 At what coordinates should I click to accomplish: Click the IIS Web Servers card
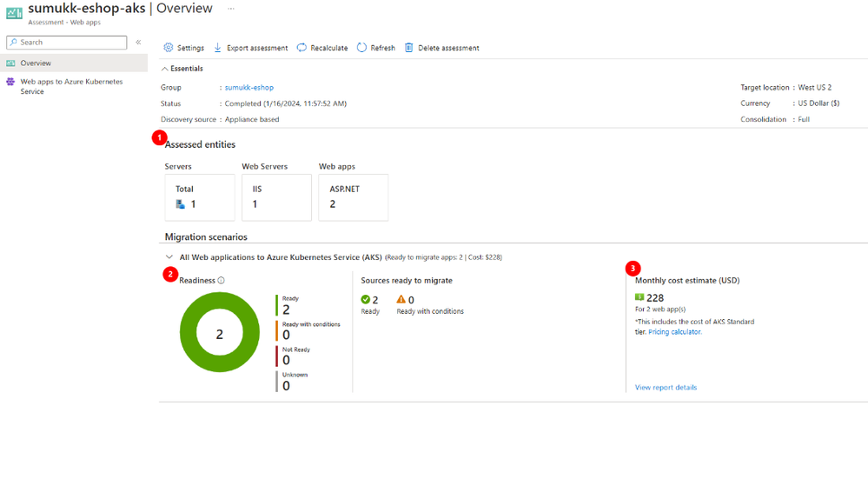click(x=277, y=197)
